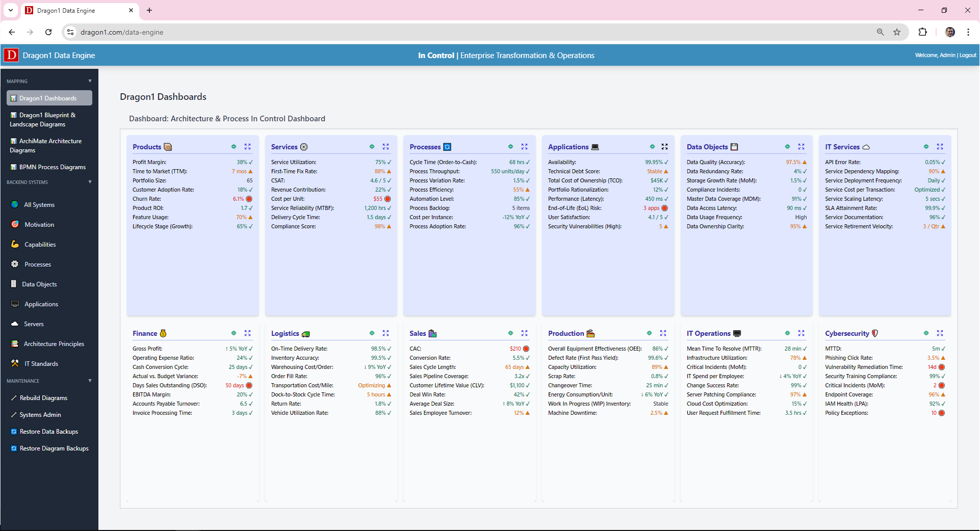
Task: Open the Applications sidebar item
Action: pyautogui.click(x=15, y=304)
